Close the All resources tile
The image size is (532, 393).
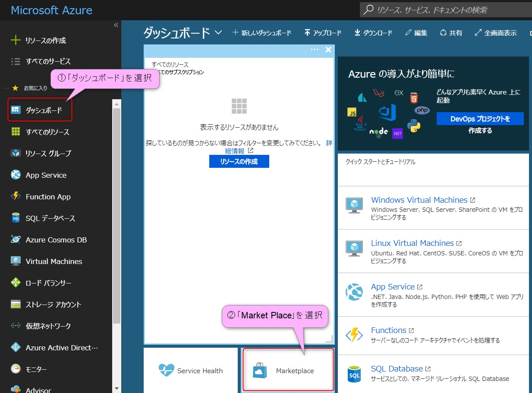coord(328,50)
